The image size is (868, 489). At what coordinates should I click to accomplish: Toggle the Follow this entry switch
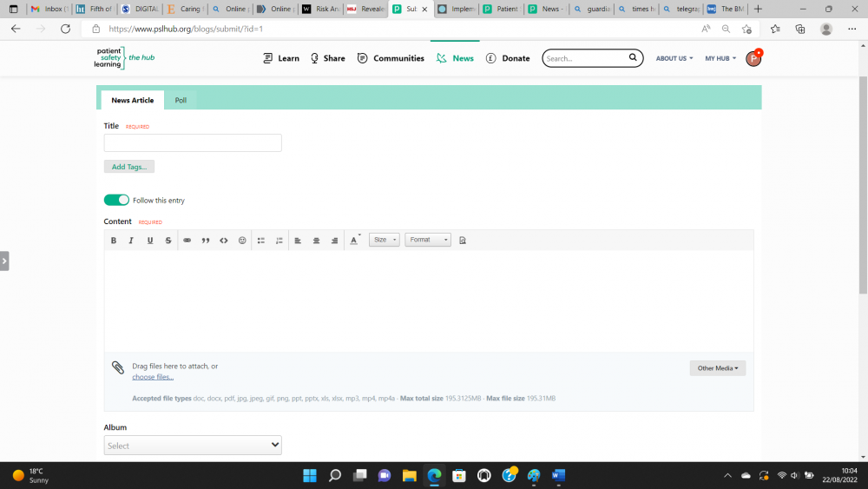tap(116, 200)
